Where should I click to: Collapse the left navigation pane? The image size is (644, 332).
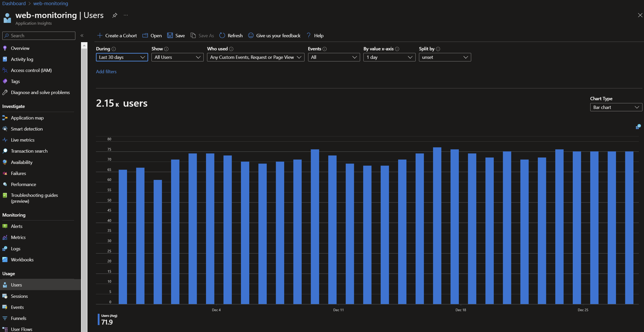[82, 35]
